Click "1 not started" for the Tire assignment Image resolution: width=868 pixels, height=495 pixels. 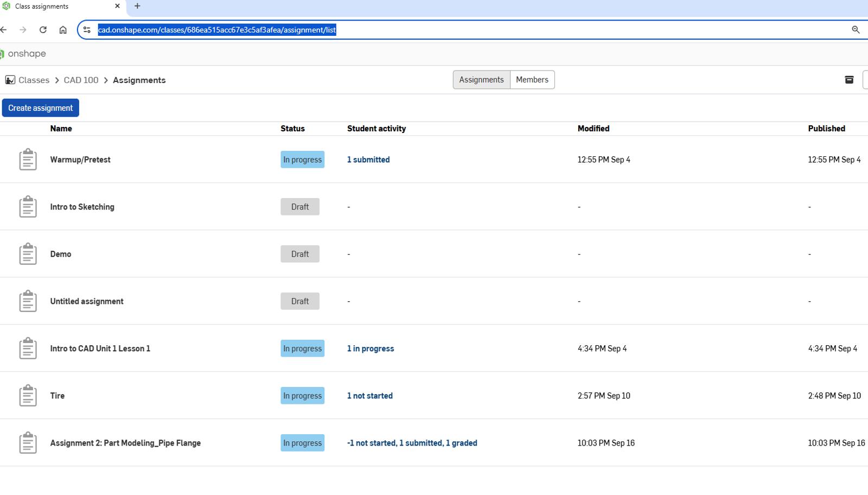tap(369, 395)
